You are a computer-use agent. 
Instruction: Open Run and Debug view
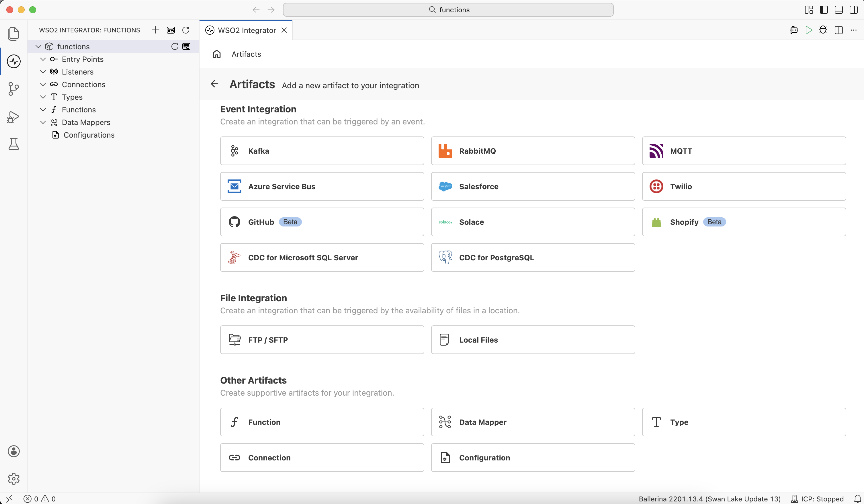tap(13, 117)
